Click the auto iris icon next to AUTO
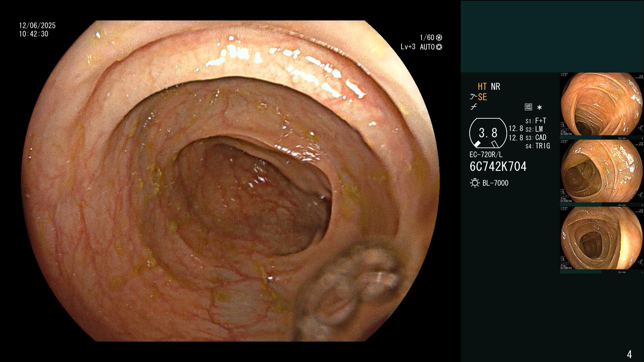 439,47
